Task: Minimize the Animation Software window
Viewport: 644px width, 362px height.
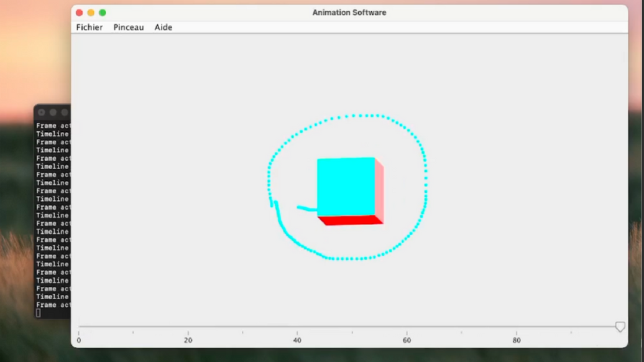Action: coord(91,12)
